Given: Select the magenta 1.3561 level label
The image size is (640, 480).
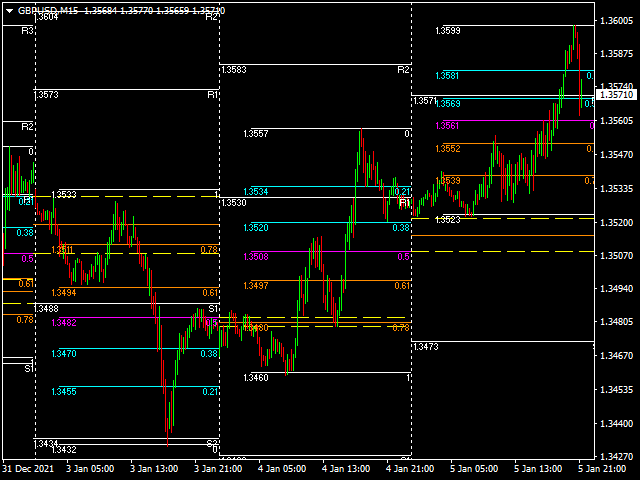Looking at the screenshot, I should 448,126.
